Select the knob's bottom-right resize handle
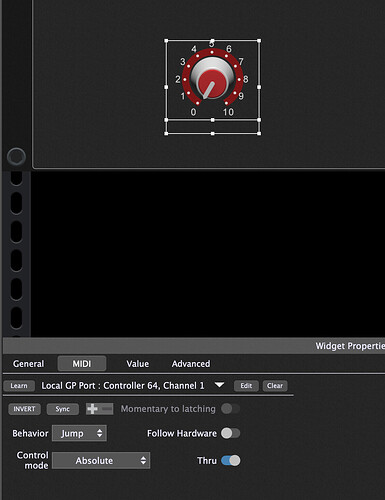The width and height of the screenshot is (385, 500). click(x=259, y=133)
